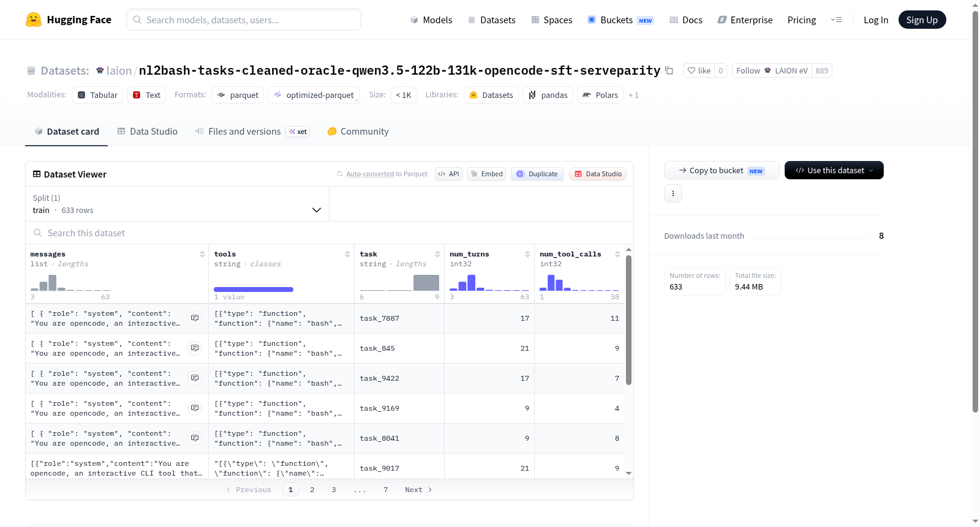This screenshot has width=980, height=527.
Task: Open the more options three-dot button
Action: pyautogui.click(x=673, y=193)
